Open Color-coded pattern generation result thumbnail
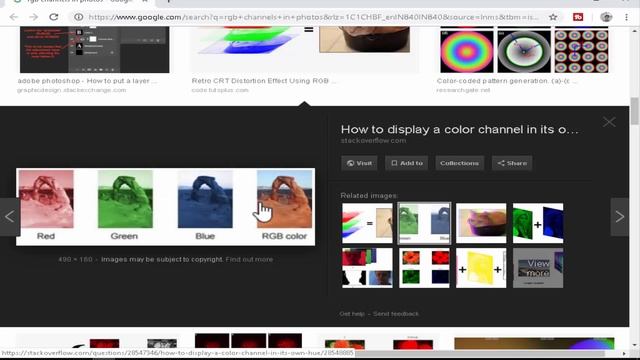Viewport: 640px width, 360px height. 524,49
